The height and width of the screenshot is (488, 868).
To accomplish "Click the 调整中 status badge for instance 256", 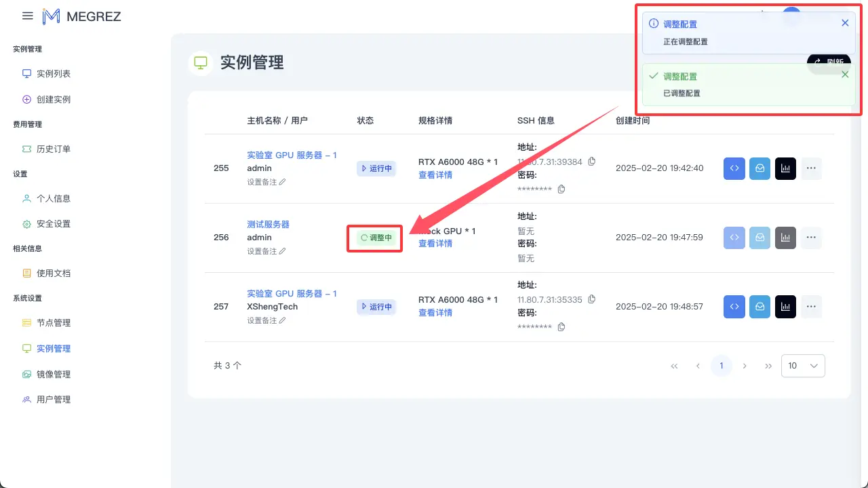I will point(374,238).
